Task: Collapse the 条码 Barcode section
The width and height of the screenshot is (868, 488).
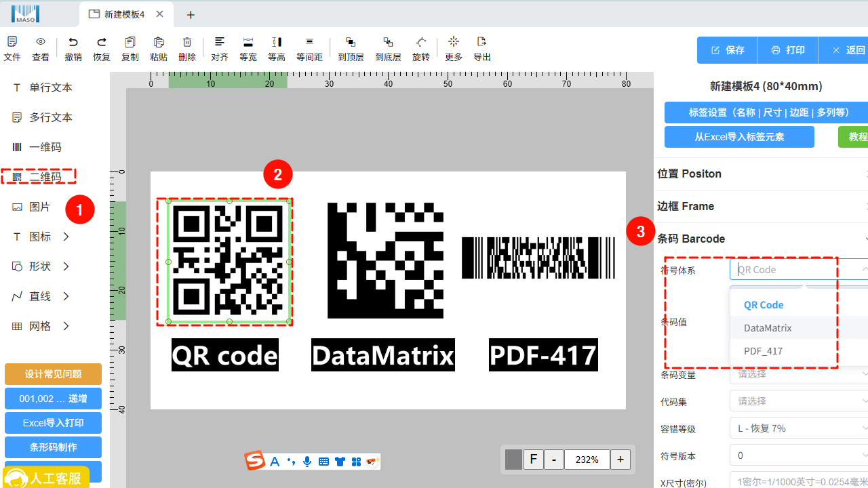Action: coord(762,239)
